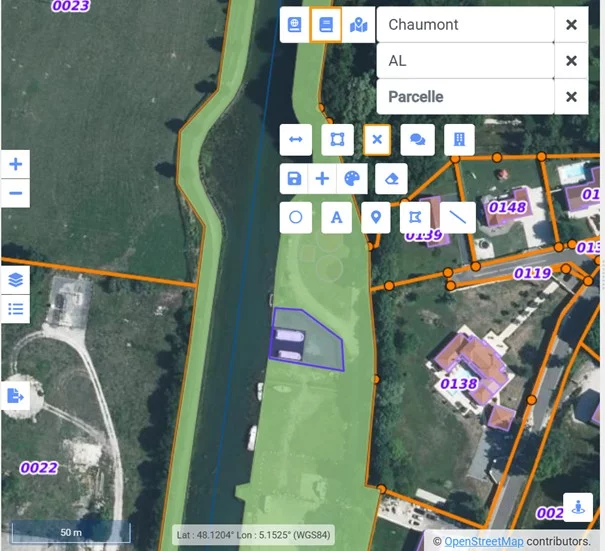
Task: Clear the Chaumont search entry
Action: [x=571, y=25]
